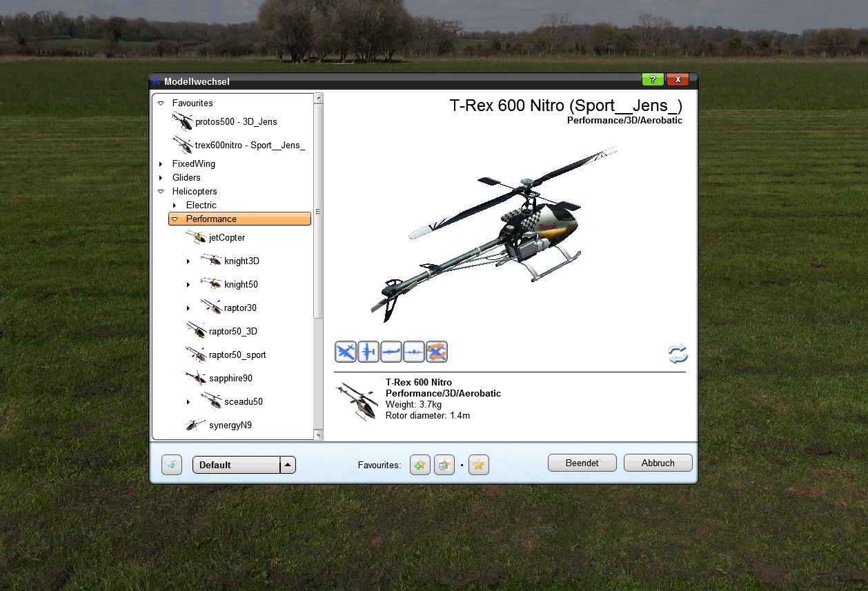Select the knight50 model
Screen dimensions: 868x591
(241, 285)
